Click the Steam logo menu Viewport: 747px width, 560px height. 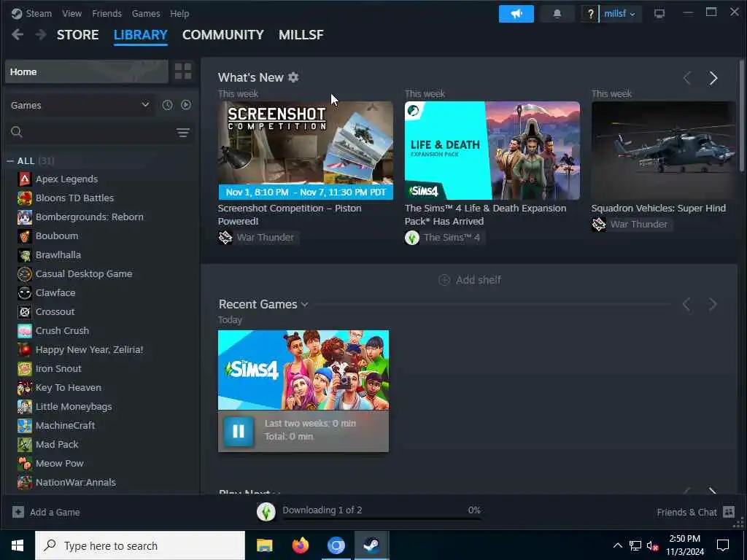tap(31, 13)
